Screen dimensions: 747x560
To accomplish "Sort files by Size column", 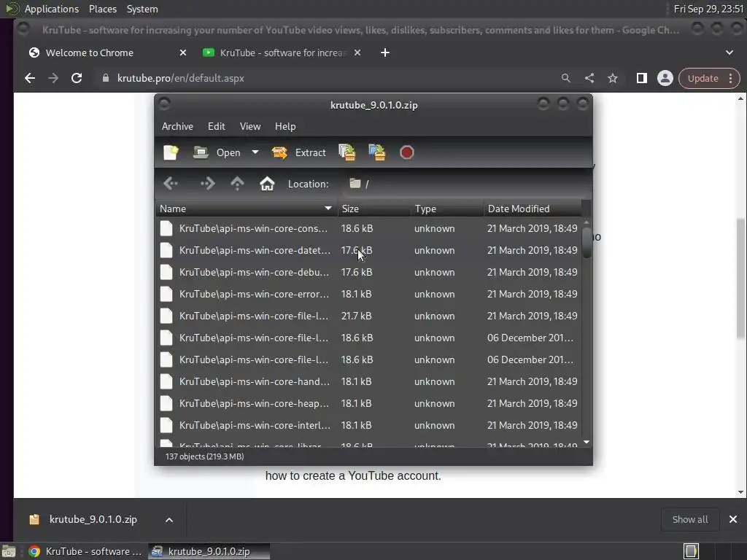I will (374, 209).
